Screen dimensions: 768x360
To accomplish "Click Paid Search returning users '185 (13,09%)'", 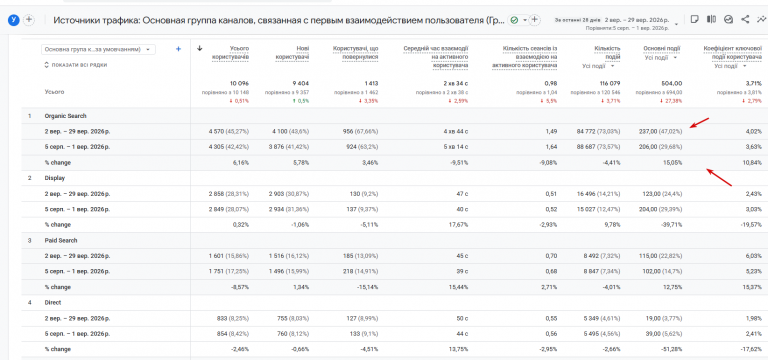I will pos(360,256).
